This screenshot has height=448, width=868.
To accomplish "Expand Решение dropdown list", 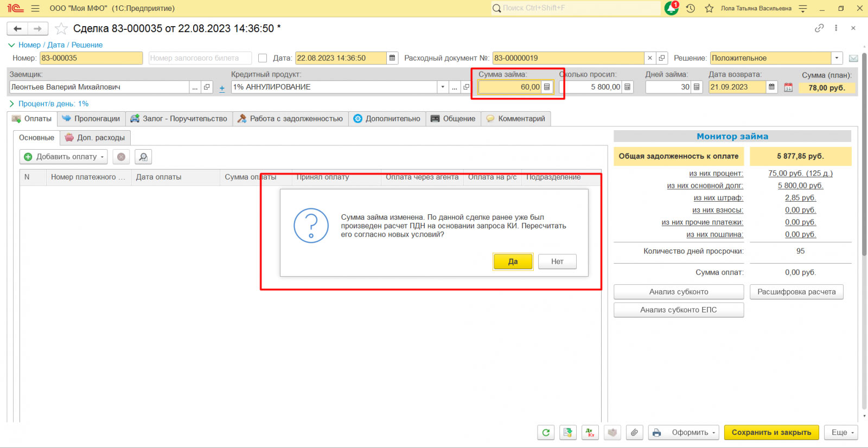I will [x=837, y=58].
